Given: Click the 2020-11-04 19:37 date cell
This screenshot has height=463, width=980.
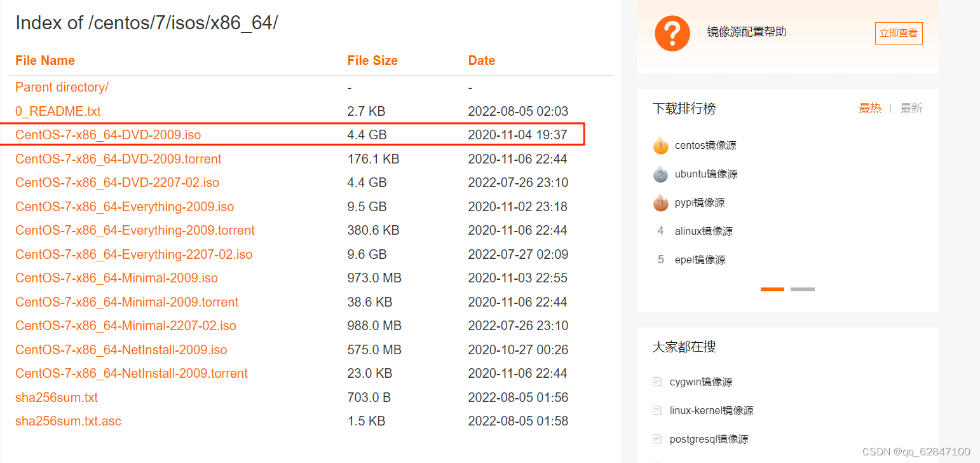Looking at the screenshot, I should tap(518, 135).
